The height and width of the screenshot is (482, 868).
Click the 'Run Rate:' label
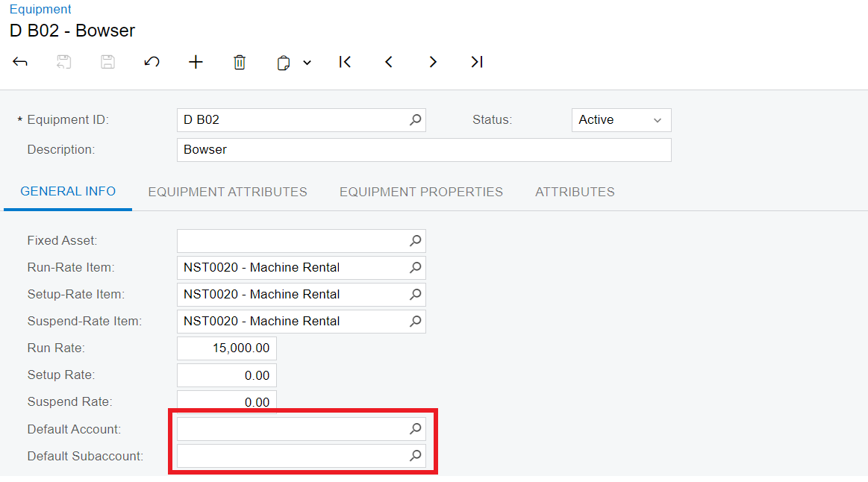pos(56,348)
